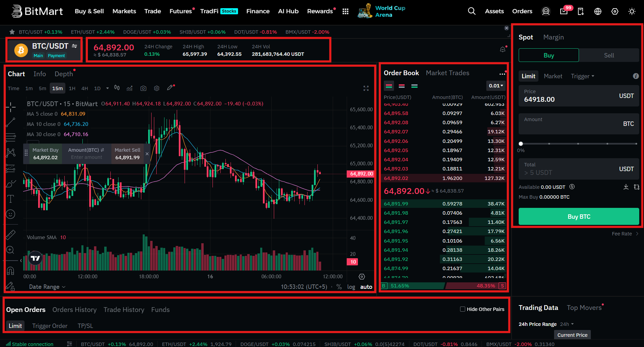Show only bids in the order book
This screenshot has height=347, width=644.
pos(414,86)
